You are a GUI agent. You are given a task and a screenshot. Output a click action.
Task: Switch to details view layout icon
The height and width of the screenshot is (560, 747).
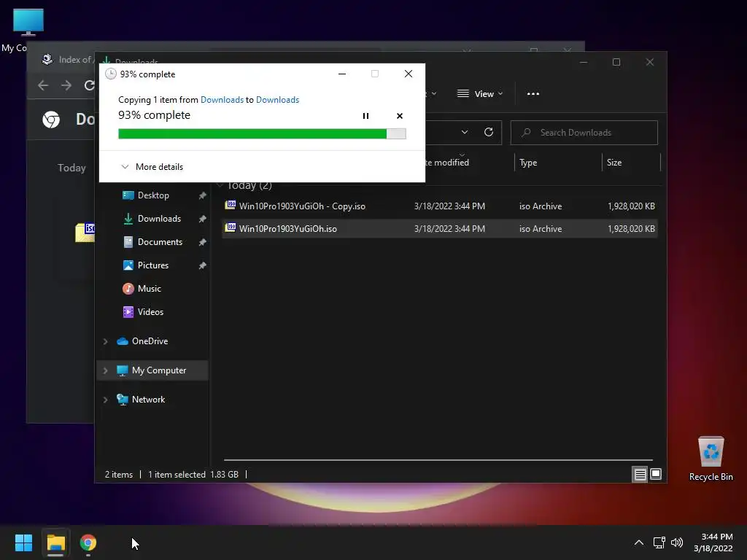click(640, 474)
